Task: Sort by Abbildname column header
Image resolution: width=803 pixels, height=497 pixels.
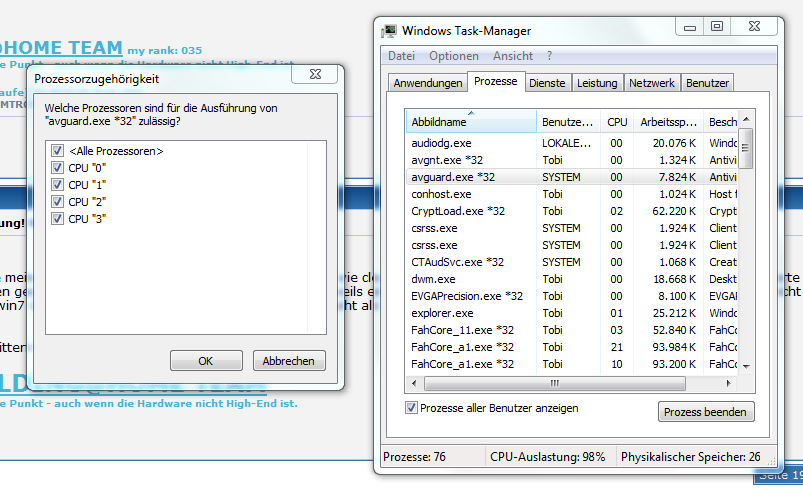Action: pyautogui.click(x=471, y=122)
